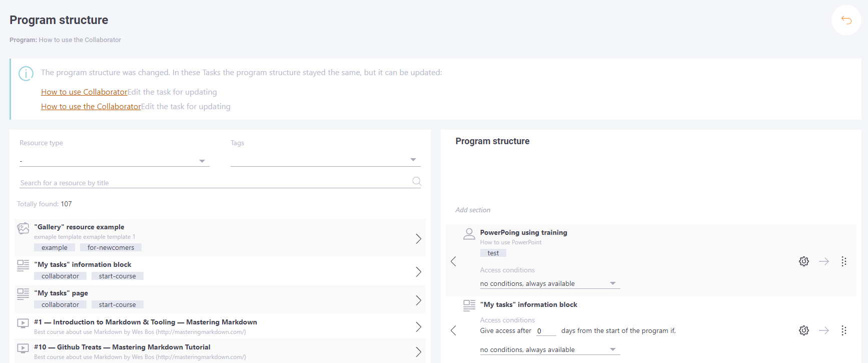The width and height of the screenshot is (868, 363).
Task: Click the "My tasks" information block list icon
Action: pyautogui.click(x=23, y=265)
